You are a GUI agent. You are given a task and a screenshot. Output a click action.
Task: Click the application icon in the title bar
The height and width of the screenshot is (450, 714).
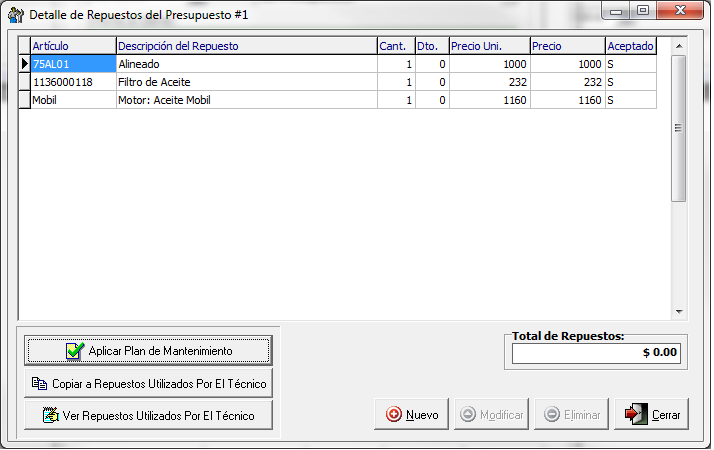pos(15,15)
